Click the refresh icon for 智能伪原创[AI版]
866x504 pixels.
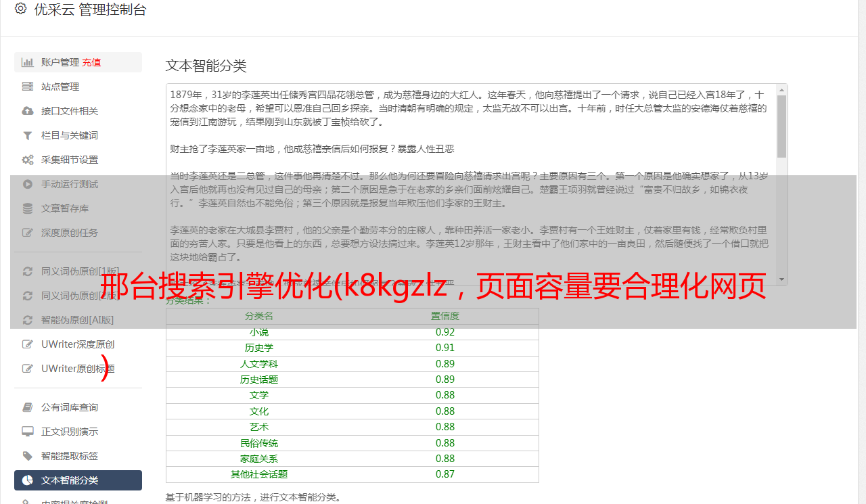click(x=28, y=320)
